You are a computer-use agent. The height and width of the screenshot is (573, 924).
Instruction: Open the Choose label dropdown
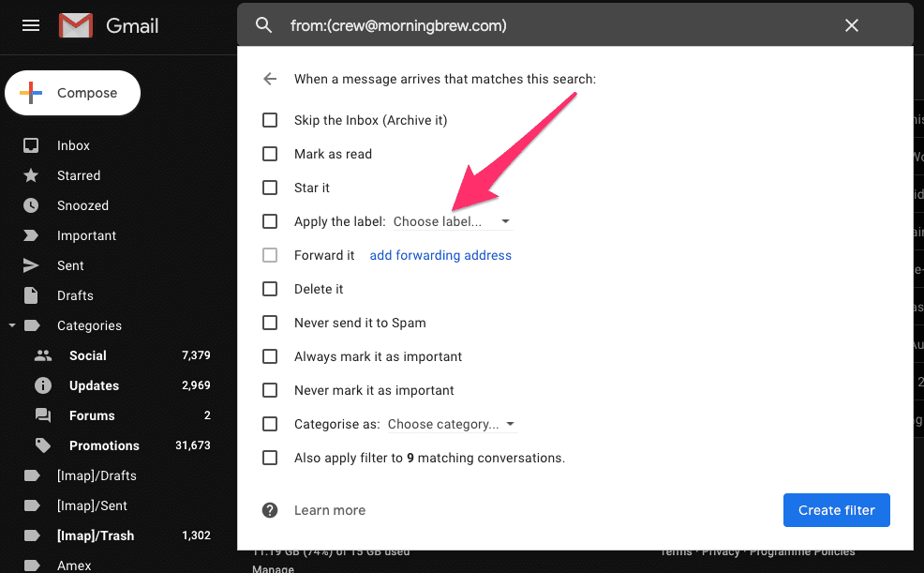[453, 221]
